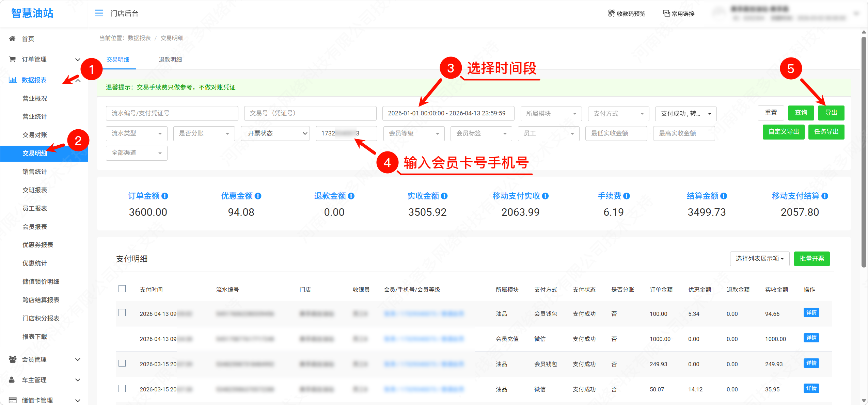
Task: Check the first 2026-04-13 transaction row
Action: click(x=122, y=313)
